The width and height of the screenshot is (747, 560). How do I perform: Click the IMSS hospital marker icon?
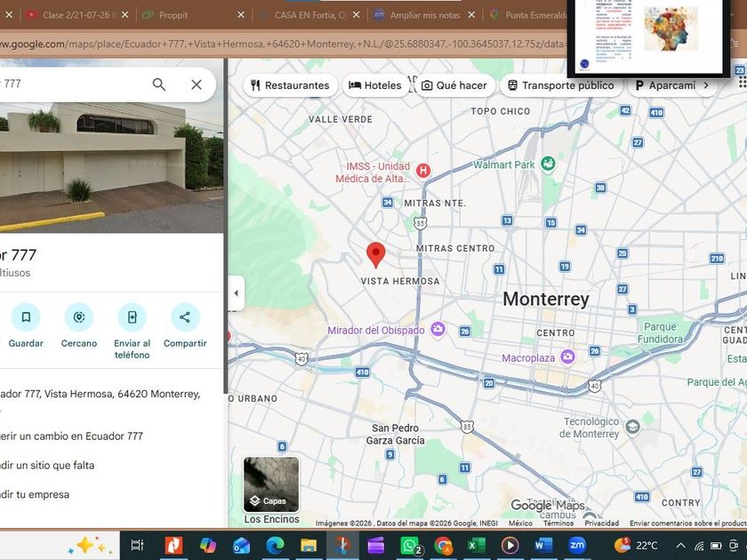pyautogui.click(x=423, y=171)
